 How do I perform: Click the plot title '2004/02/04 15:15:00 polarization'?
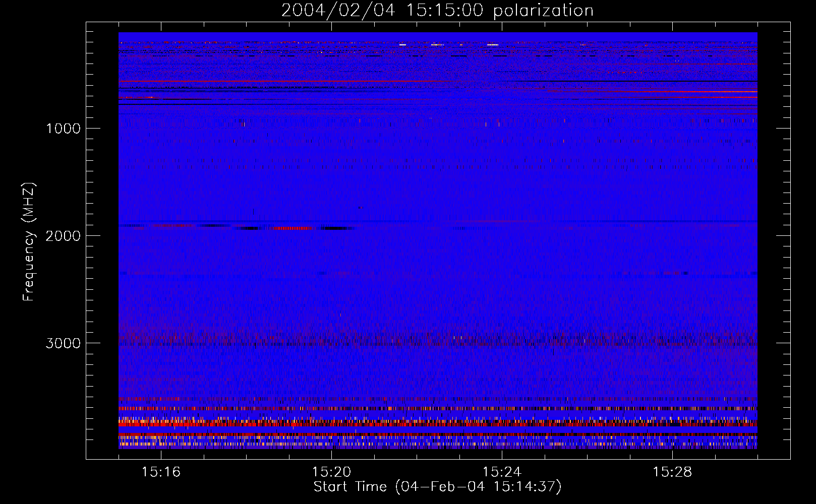click(437, 11)
